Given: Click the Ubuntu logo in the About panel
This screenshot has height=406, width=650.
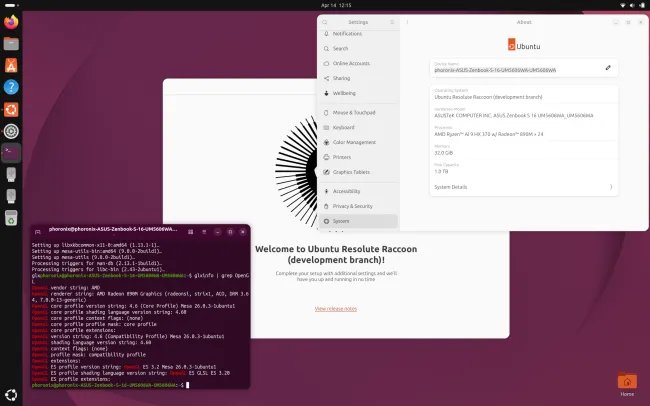Looking at the screenshot, I should pyautogui.click(x=524, y=45).
